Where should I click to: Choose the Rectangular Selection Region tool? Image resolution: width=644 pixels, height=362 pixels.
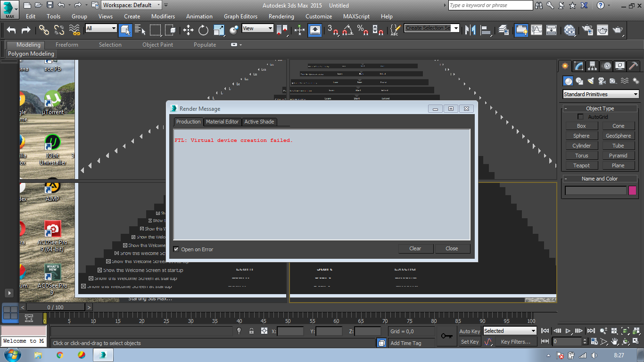click(x=155, y=30)
